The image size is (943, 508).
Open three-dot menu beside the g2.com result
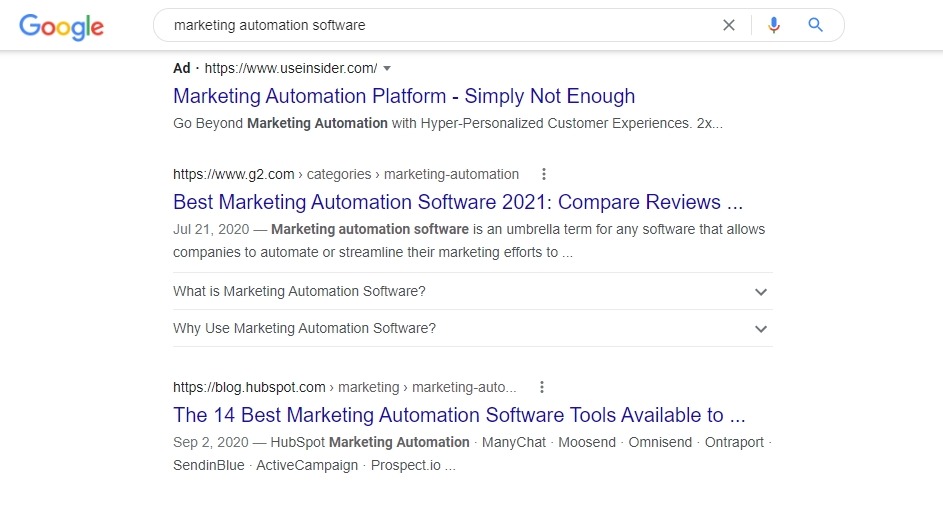click(544, 174)
